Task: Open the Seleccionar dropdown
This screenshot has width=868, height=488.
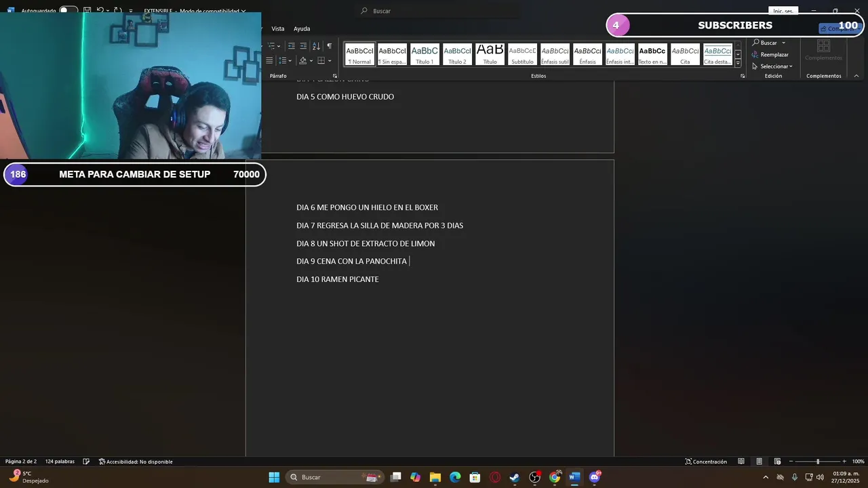Action: tap(772, 66)
